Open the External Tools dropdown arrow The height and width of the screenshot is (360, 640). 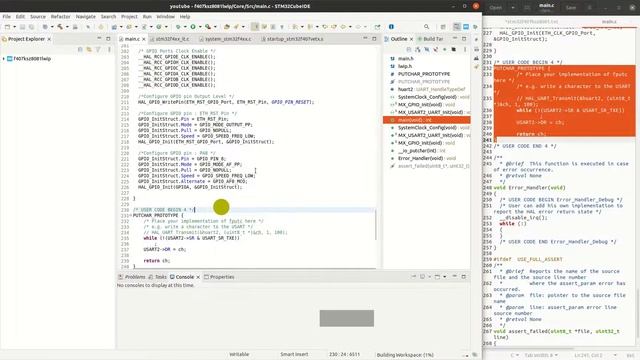(x=215, y=27)
